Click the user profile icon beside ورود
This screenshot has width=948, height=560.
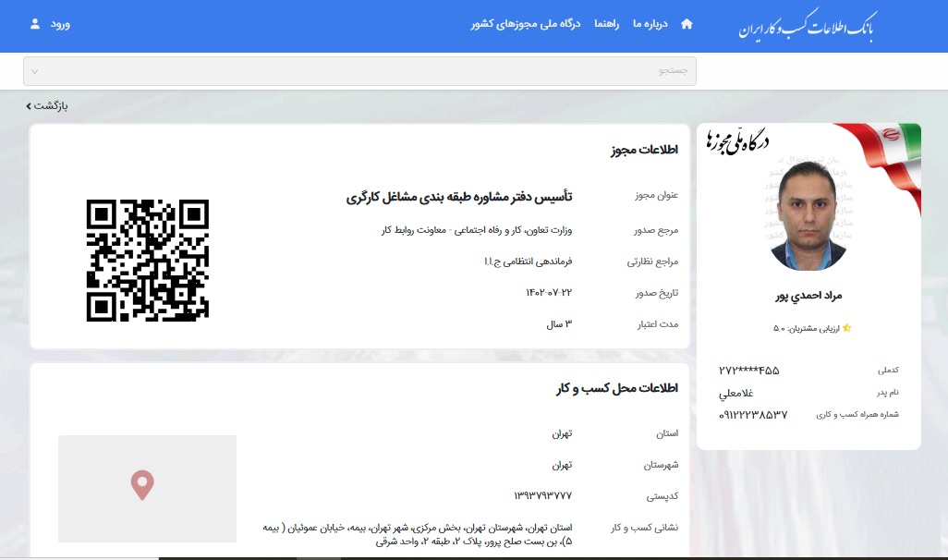(35, 24)
